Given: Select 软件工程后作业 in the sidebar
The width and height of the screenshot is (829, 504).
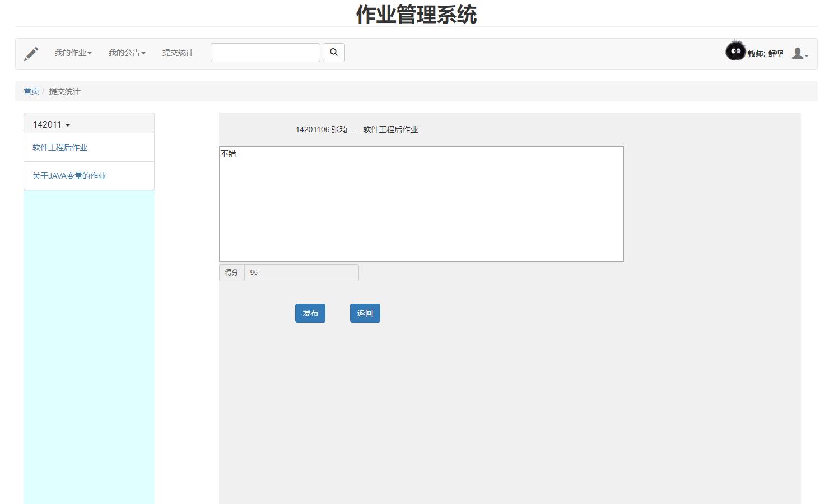Looking at the screenshot, I should pos(59,147).
